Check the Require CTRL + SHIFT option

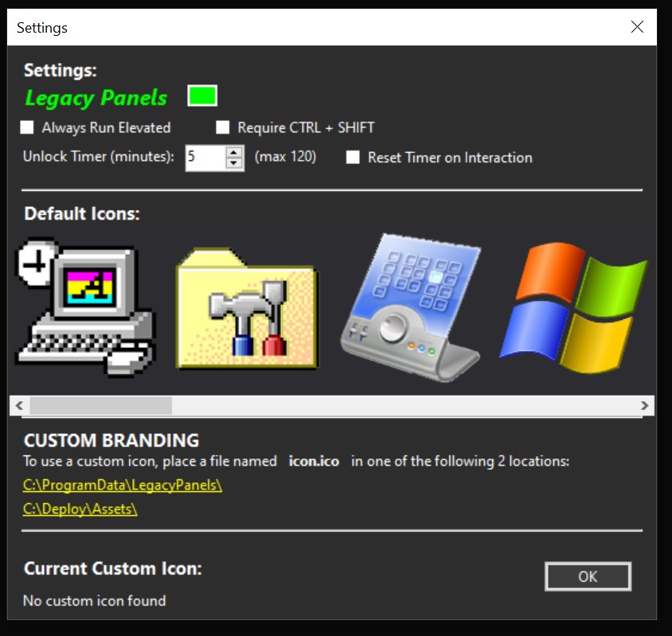(x=223, y=127)
